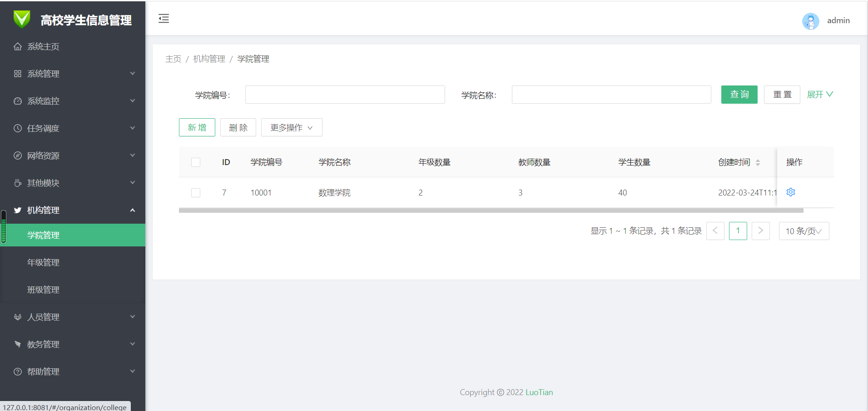Click the admin avatar image
The width and height of the screenshot is (868, 411).
(x=810, y=21)
